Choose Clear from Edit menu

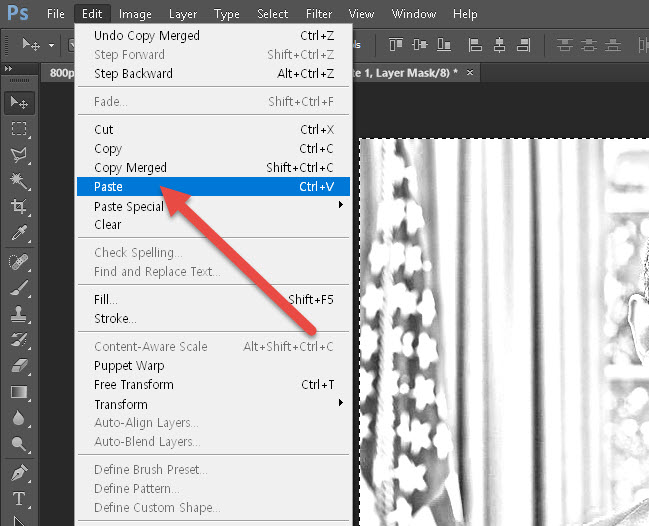tap(213, 225)
